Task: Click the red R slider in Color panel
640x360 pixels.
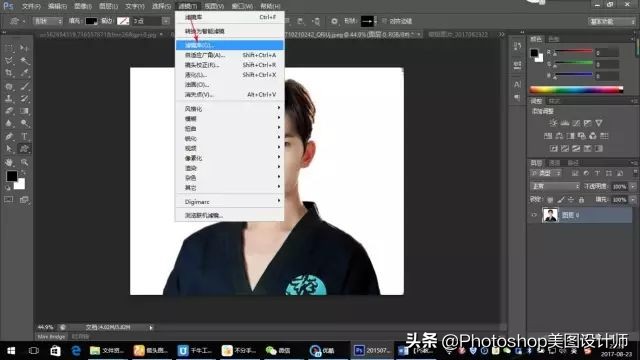Action: coord(573,52)
